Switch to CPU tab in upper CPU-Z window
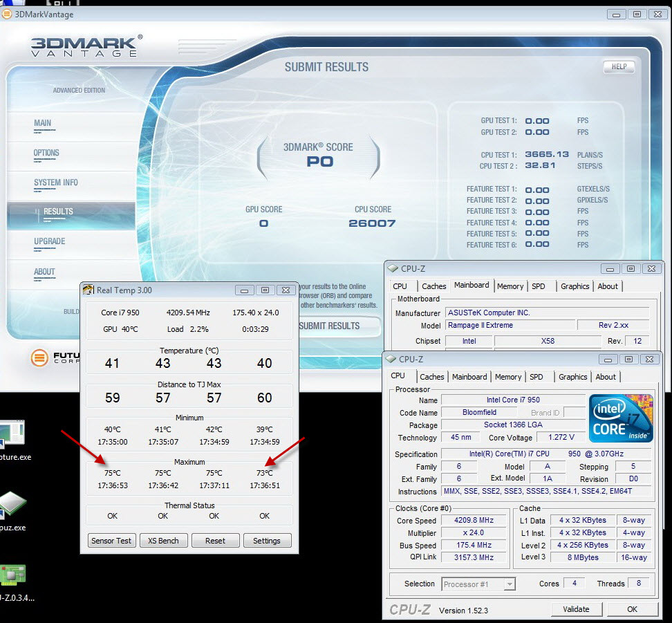 point(400,286)
